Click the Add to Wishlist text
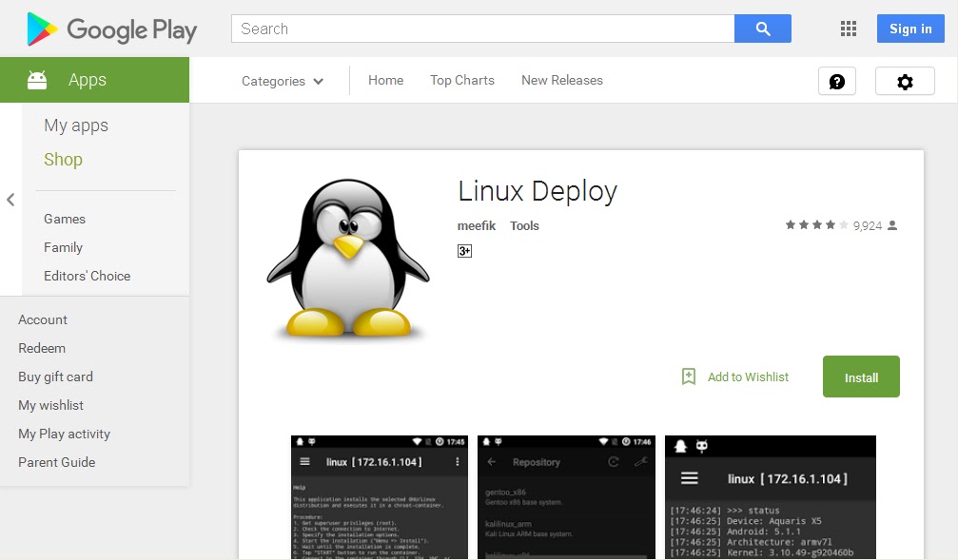Viewport: 958px width, 560px height. [x=748, y=377]
